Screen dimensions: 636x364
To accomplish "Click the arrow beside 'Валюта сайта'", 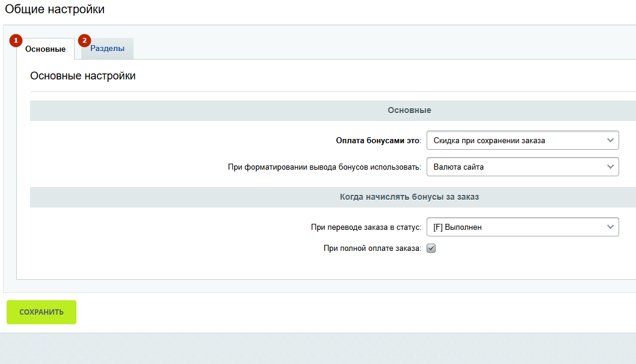I will (611, 167).
